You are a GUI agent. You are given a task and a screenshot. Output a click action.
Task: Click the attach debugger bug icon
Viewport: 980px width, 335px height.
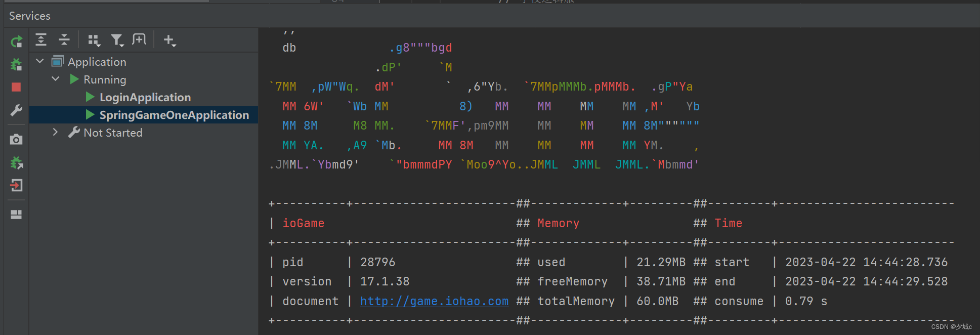(x=17, y=162)
